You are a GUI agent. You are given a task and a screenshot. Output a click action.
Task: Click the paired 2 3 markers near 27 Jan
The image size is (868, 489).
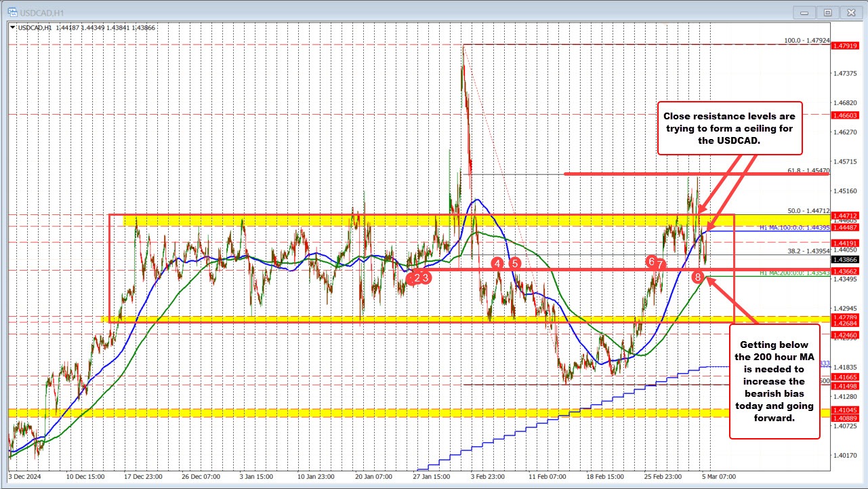click(x=420, y=277)
